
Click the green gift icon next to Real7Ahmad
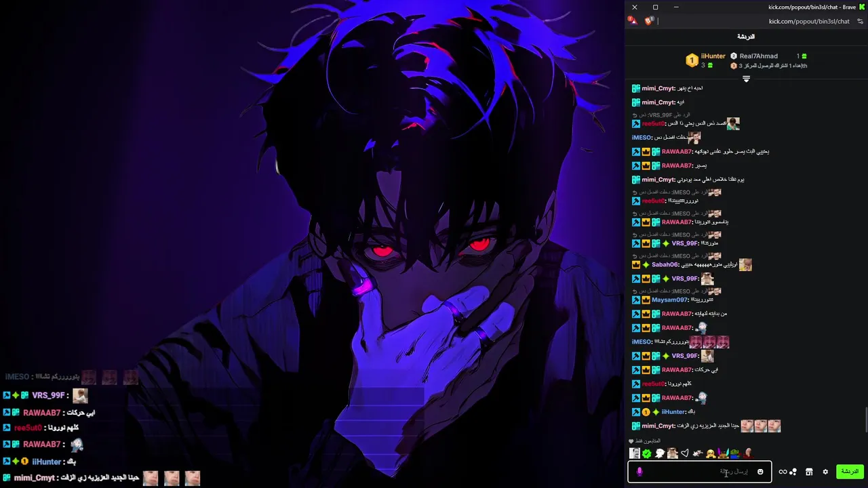[x=804, y=56]
